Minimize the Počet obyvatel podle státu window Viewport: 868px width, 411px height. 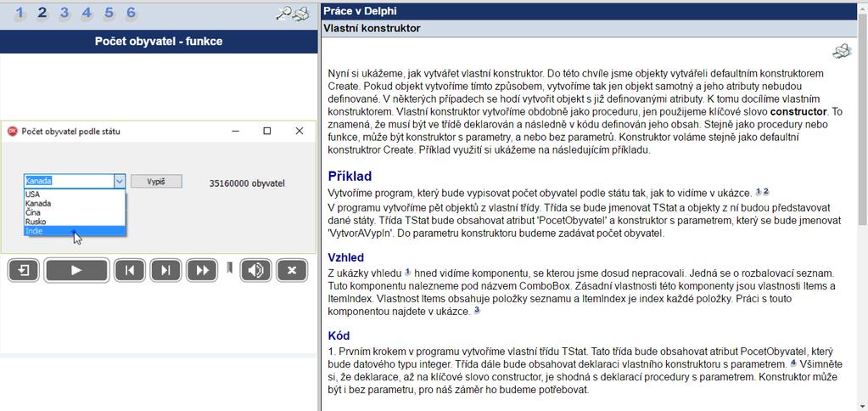236,131
